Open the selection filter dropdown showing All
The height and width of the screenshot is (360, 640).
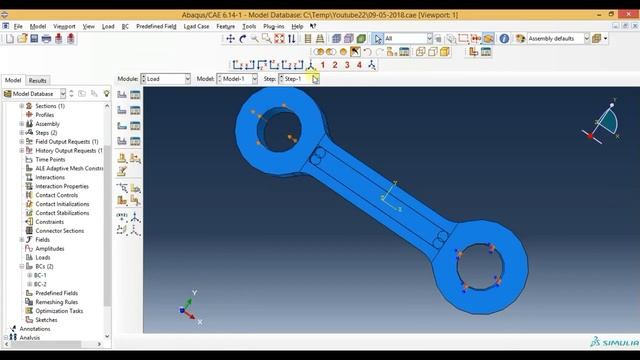click(408, 39)
